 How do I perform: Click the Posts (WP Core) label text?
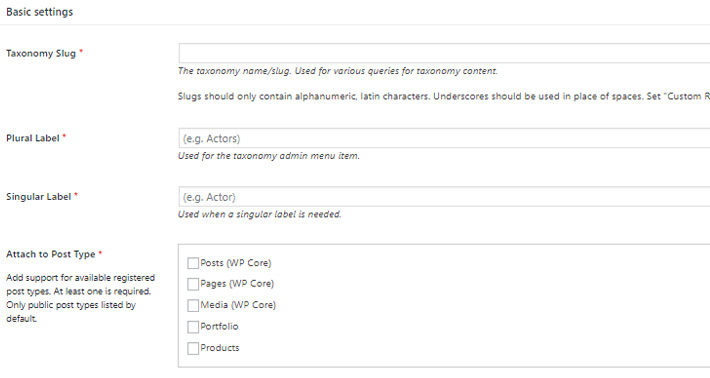(x=236, y=263)
